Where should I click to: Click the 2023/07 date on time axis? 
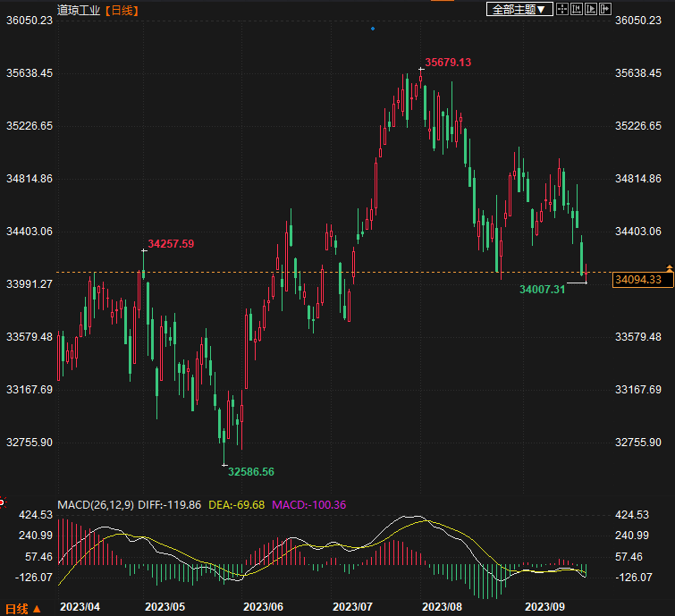tap(352, 606)
